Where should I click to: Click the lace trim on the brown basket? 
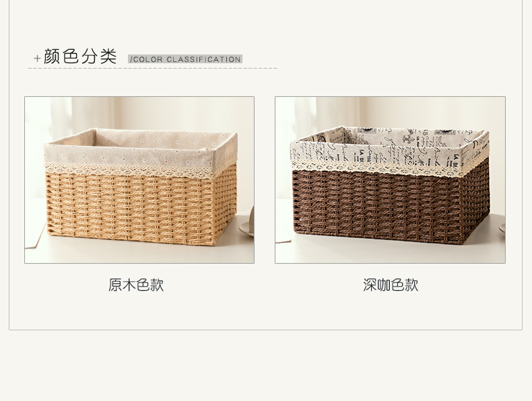(376, 167)
